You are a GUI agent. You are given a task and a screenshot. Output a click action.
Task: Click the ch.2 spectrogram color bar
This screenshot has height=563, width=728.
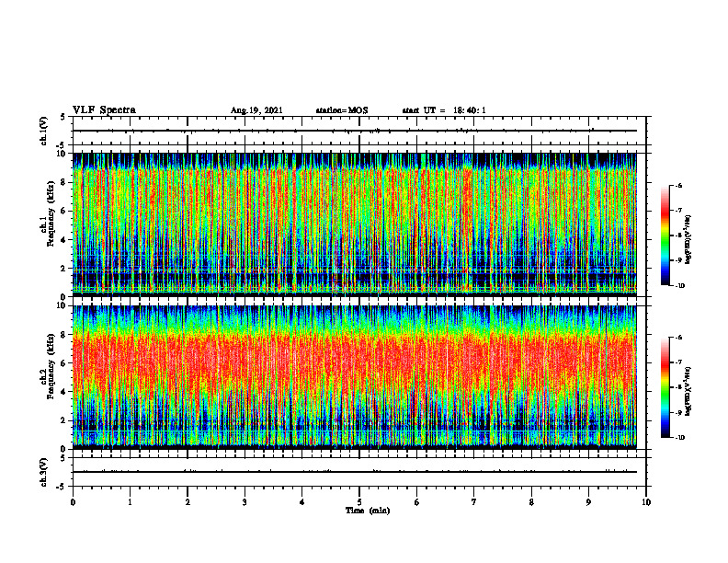[665, 387]
